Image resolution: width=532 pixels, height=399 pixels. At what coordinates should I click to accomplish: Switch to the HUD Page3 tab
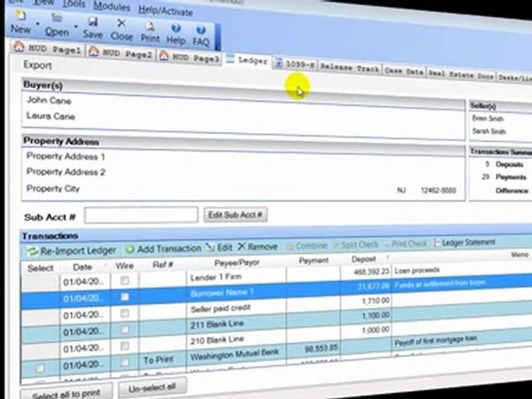pos(190,57)
